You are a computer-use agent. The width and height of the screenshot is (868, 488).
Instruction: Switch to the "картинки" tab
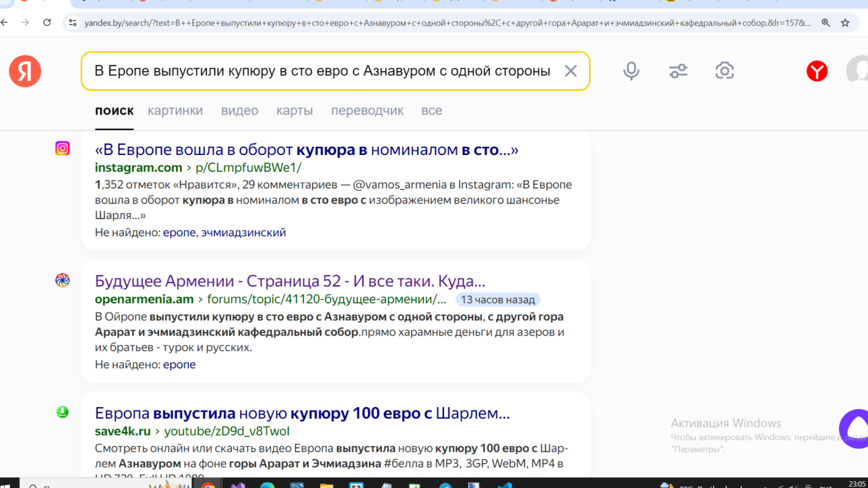coord(175,110)
